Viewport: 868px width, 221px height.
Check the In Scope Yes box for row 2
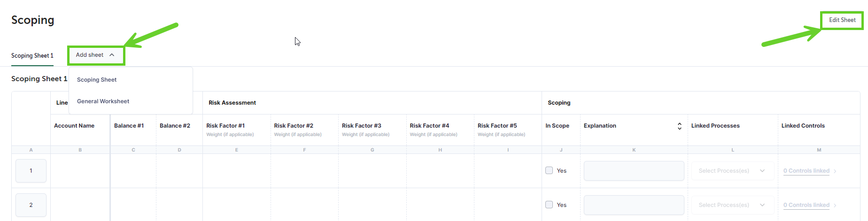tap(549, 205)
